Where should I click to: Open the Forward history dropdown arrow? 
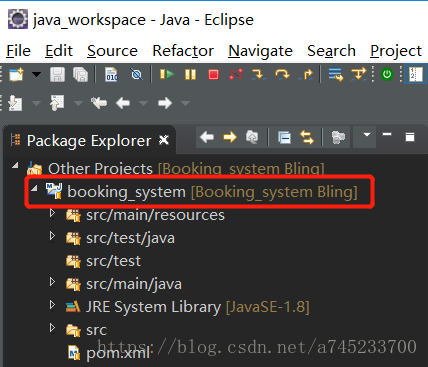click(186, 103)
